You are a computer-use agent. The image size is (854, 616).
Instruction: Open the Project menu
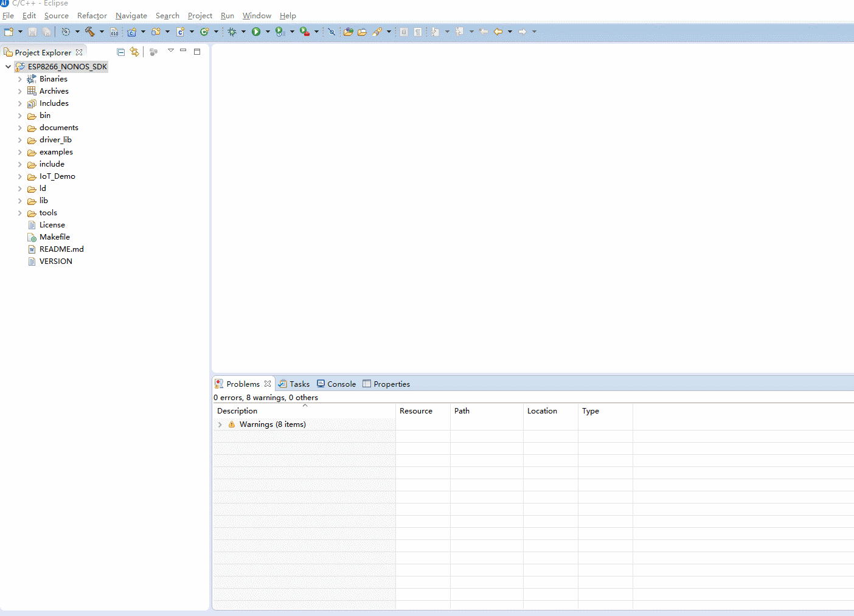click(200, 16)
